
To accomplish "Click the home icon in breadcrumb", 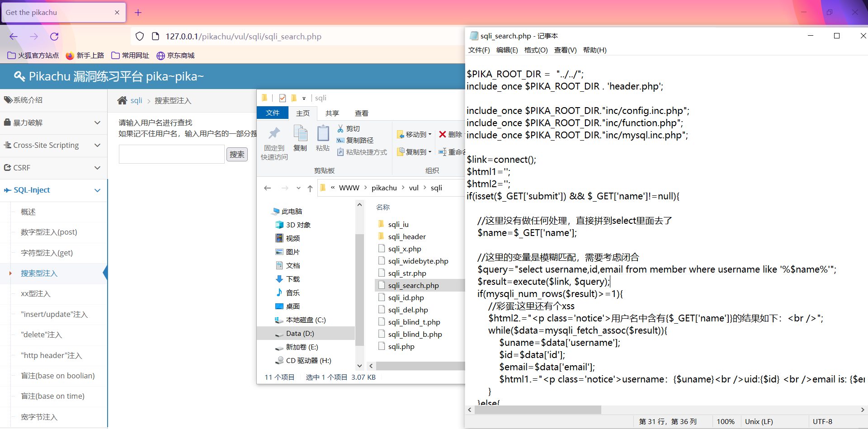I will pyautogui.click(x=122, y=100).
